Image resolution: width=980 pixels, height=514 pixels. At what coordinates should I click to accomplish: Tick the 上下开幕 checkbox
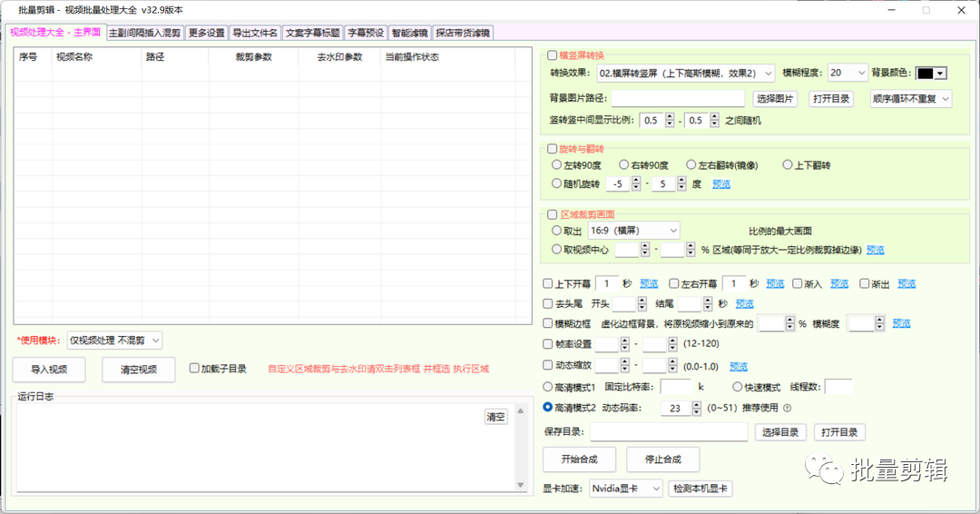(547, 284)
